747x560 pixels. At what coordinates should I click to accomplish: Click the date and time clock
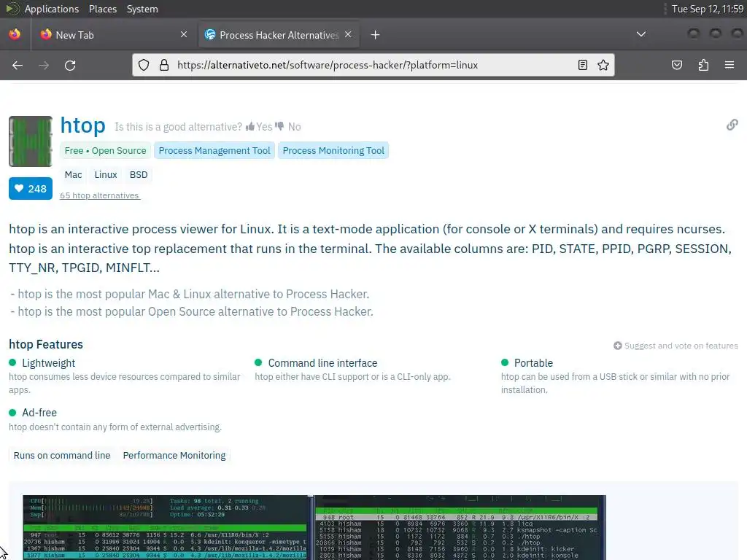tap(708, 9)
